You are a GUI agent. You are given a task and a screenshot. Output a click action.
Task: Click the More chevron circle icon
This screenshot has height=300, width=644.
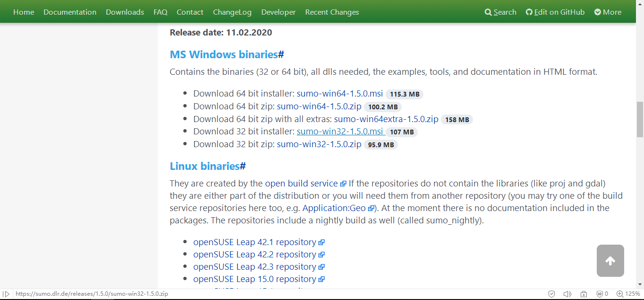pos(598,12)
